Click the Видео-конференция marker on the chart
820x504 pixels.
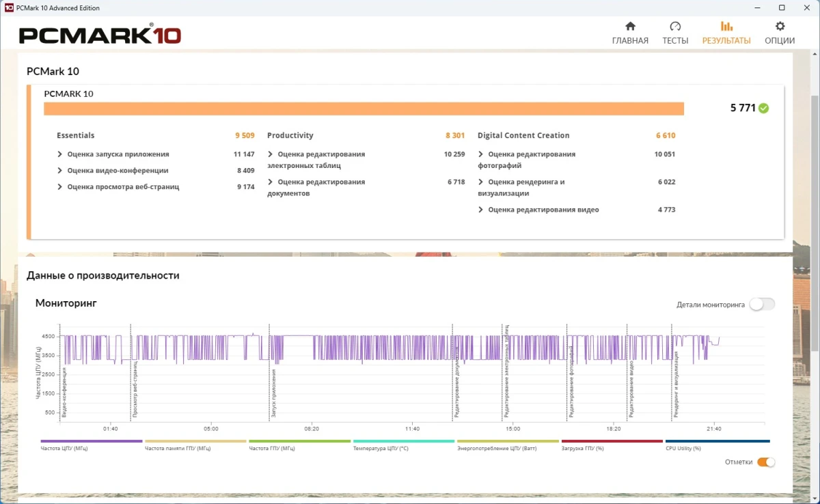[64, 392]
